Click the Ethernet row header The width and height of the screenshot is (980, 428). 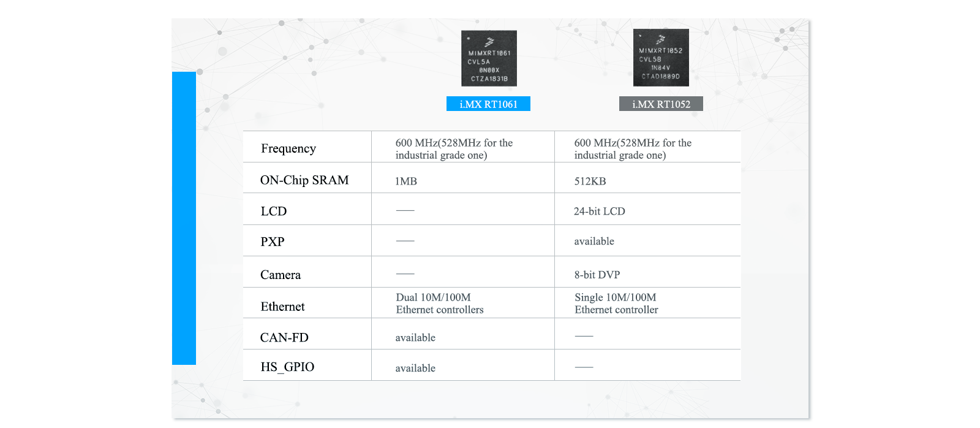tap(282, 307)
